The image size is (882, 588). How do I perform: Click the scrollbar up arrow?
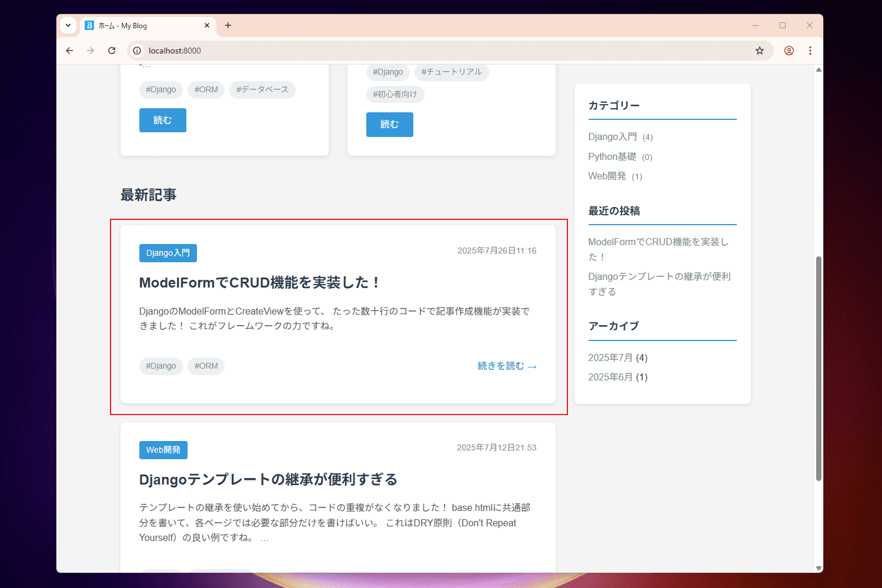[x=818, y=69]
